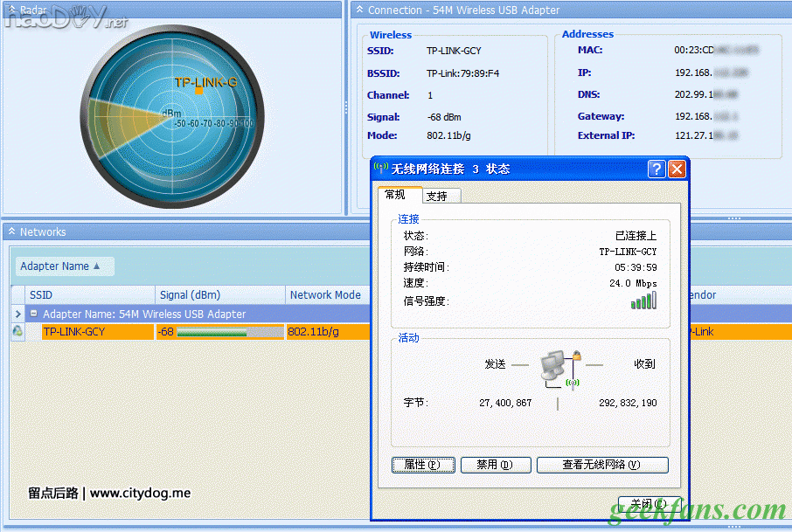Click the signal strength bars icon
This screenshot has height=532, width=792.
(x=643, y=301)
